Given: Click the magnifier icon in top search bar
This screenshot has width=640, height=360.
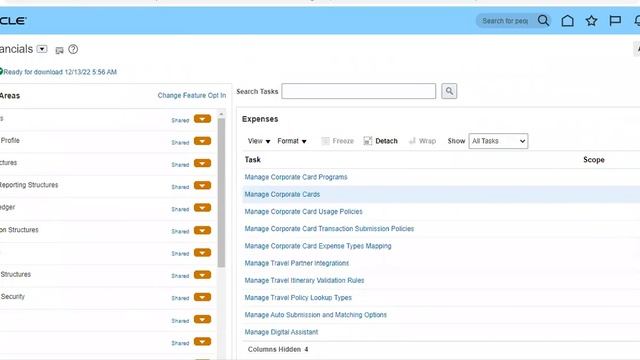Looking at the screenshot, I should [x=543, y=20].
